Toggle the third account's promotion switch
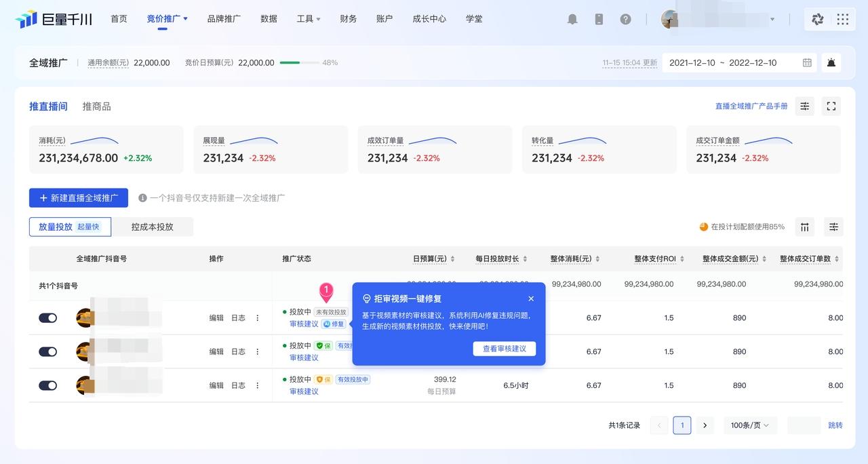The height and width of the screenshot is (464, 868). 47,385
